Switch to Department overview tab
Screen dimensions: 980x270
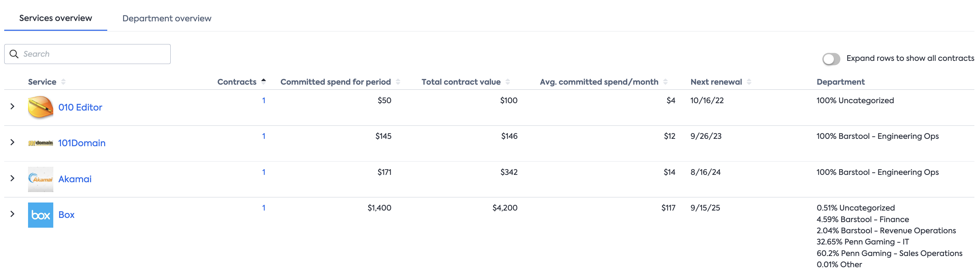coord(166,18)
